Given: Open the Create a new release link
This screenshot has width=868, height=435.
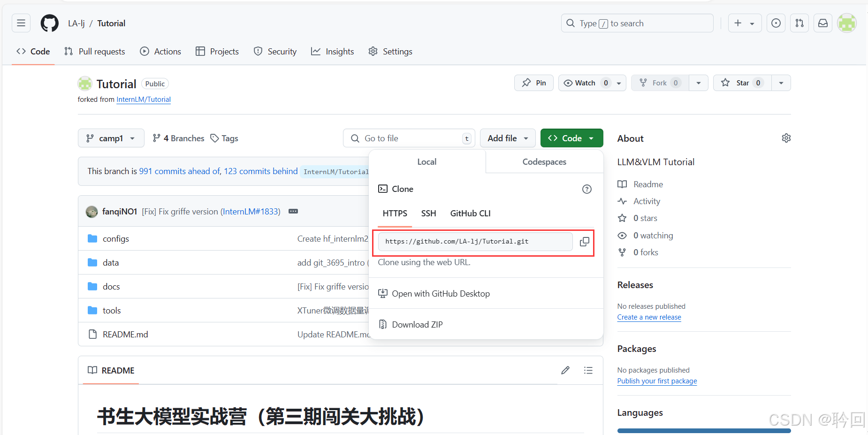Looking at the screenshot, I should coord(649,317).
